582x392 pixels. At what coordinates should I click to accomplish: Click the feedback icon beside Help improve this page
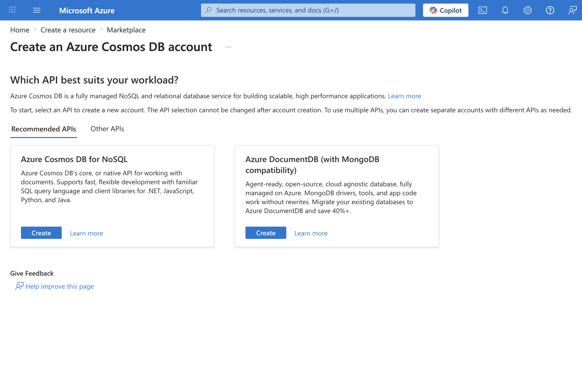click(19, 286)
